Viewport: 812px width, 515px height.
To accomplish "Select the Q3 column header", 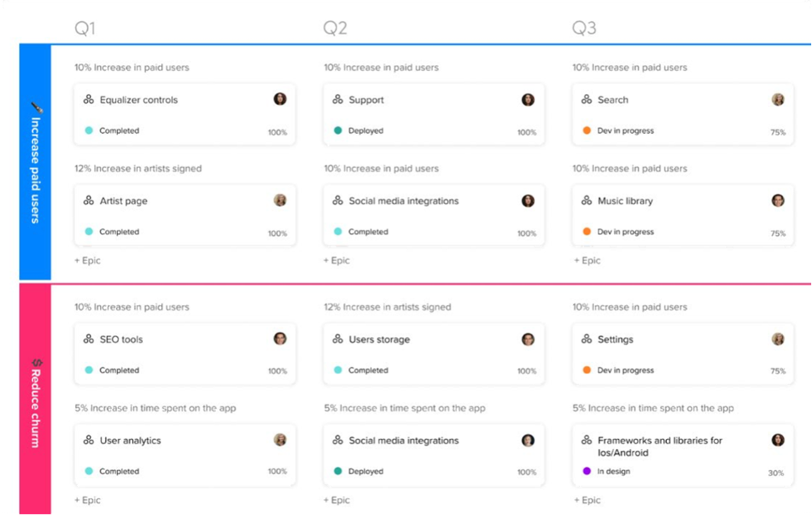I will click(584, 28).
